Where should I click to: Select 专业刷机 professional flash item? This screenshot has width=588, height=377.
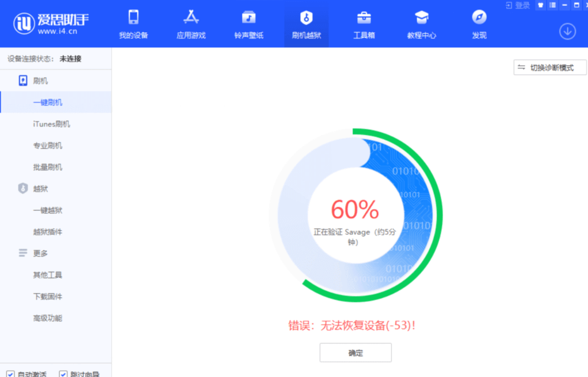click(x=48, y=145)
